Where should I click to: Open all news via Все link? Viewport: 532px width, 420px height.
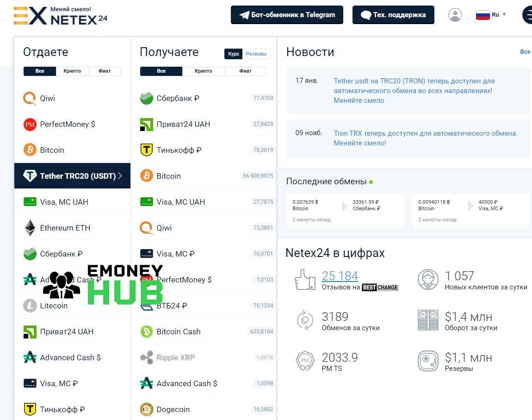pyautogui.click(x=525, y=51)
